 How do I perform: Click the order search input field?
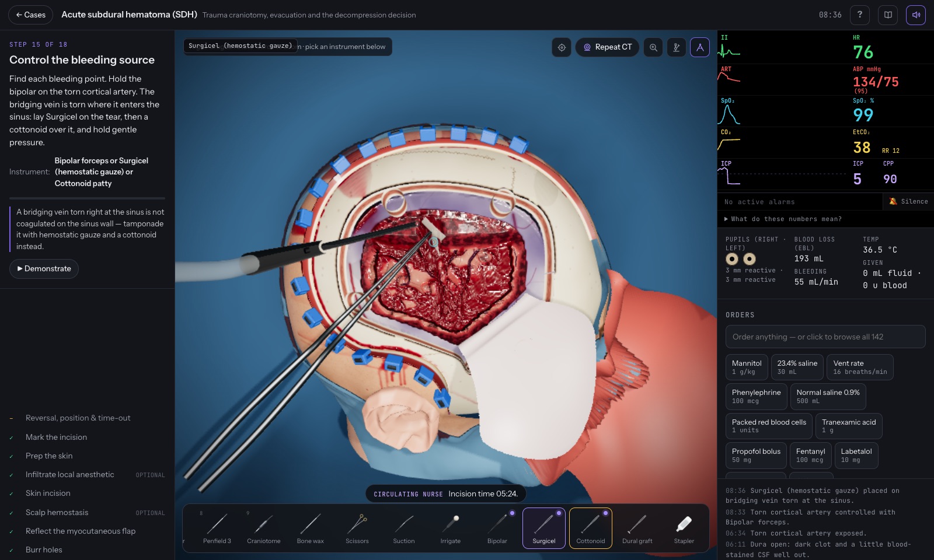pyautogui.click(x=825, y=337)
